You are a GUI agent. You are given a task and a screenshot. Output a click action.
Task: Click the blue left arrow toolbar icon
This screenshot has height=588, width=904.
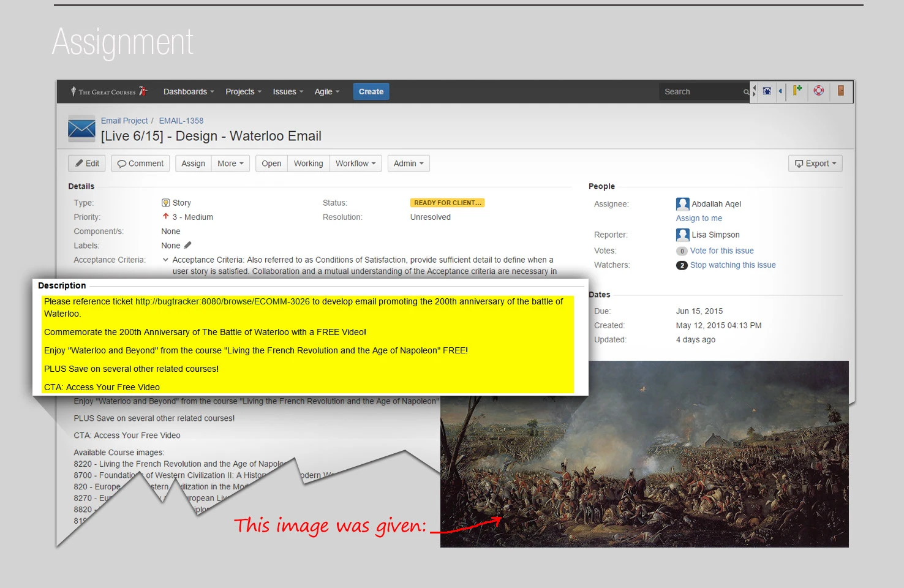tap(780, 91)
